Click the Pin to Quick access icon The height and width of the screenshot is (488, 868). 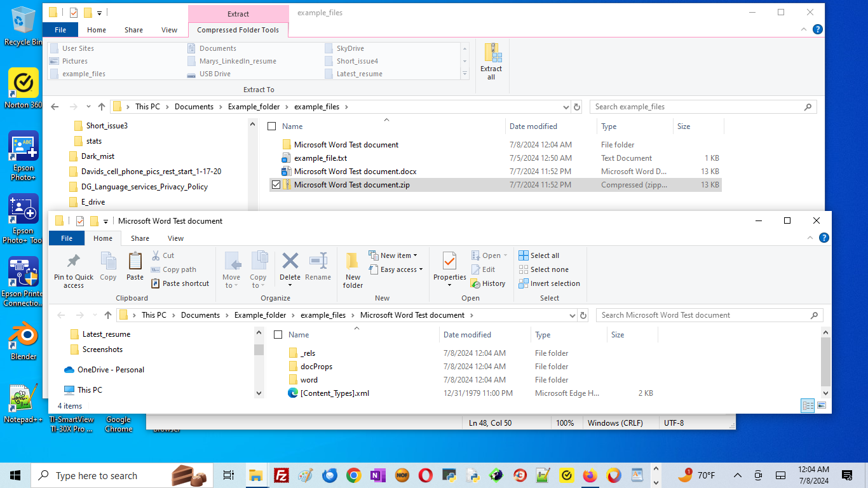pyautogui.click(x=74, y=270)
